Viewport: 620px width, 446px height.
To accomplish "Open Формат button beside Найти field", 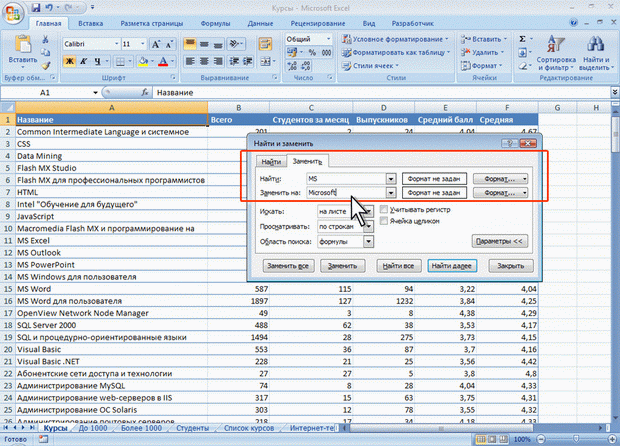I will 500,179.
